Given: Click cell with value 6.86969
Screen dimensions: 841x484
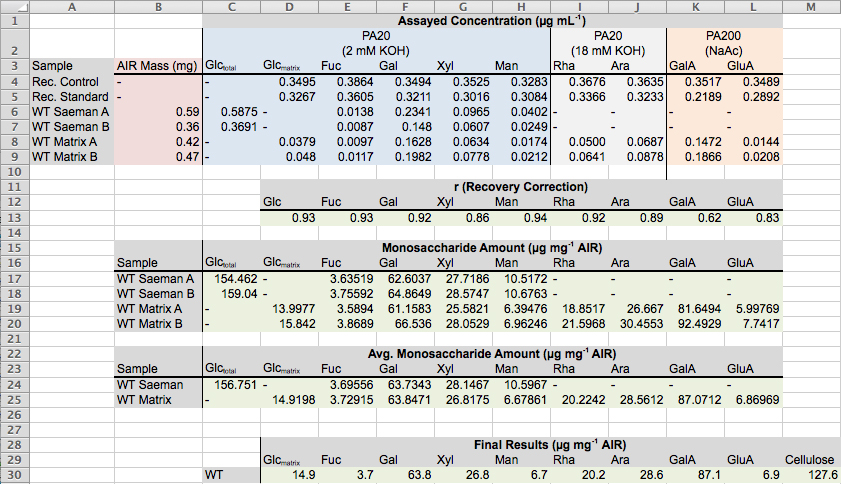Looking at the screenshot, I should 754,400.
